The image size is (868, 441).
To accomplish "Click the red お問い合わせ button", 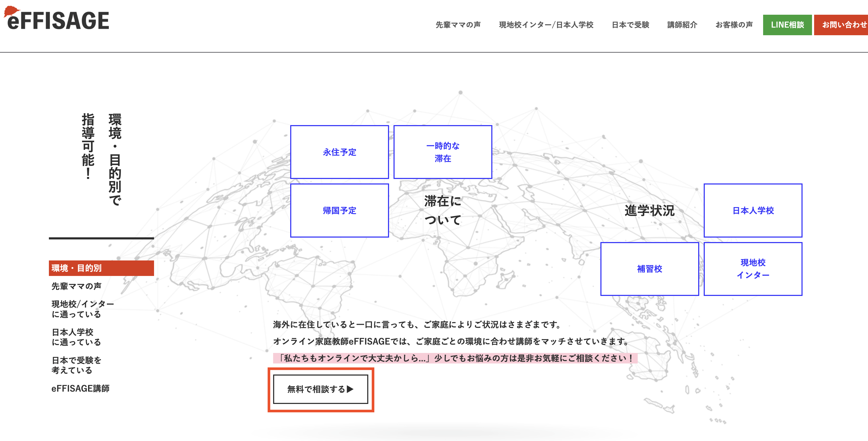I will (x=841, y=25).
